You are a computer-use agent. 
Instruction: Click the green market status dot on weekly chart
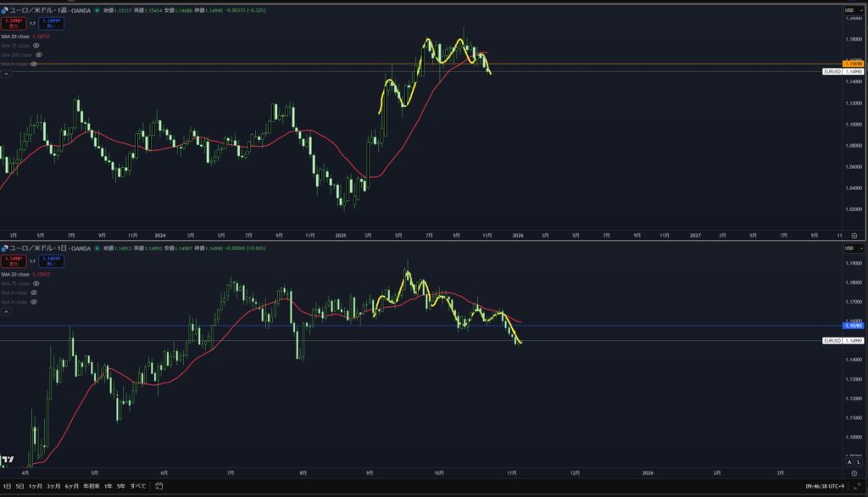pos(96,10)
